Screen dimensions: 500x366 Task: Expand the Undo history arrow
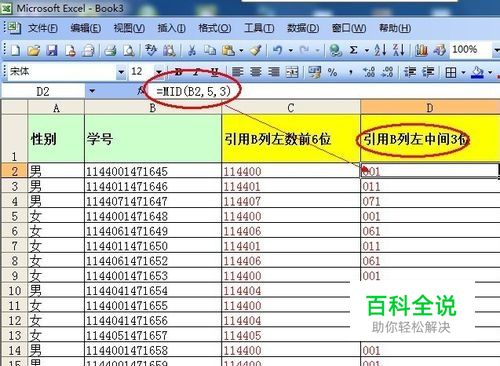coord(291,50)
